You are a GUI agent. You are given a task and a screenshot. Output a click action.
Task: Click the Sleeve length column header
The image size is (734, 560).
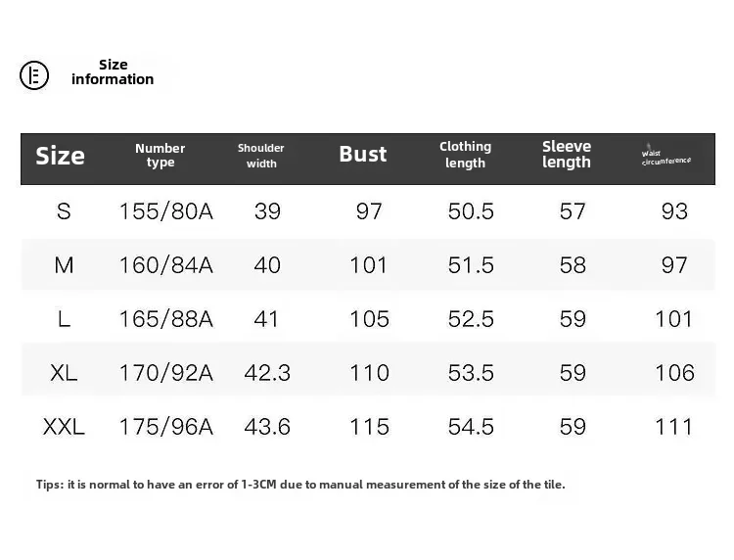pos(567,155)
